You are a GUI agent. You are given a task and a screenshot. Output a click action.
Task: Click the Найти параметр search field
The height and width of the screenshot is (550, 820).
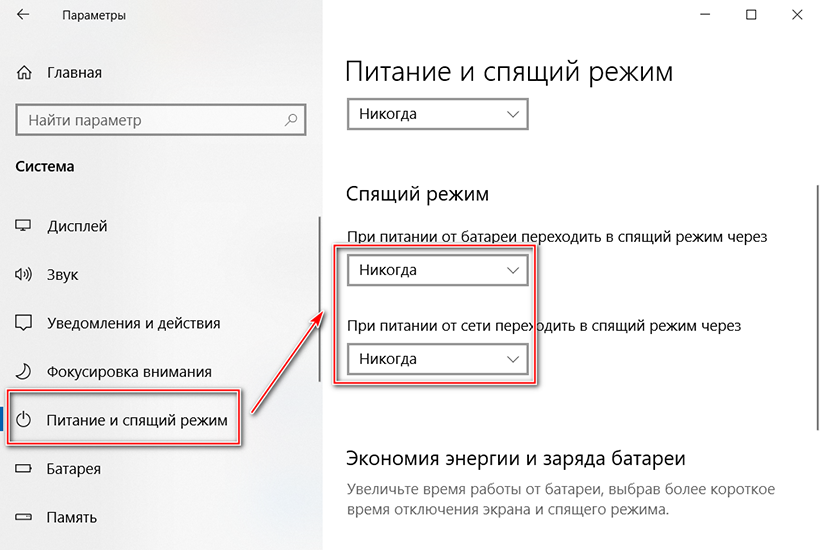150,120
